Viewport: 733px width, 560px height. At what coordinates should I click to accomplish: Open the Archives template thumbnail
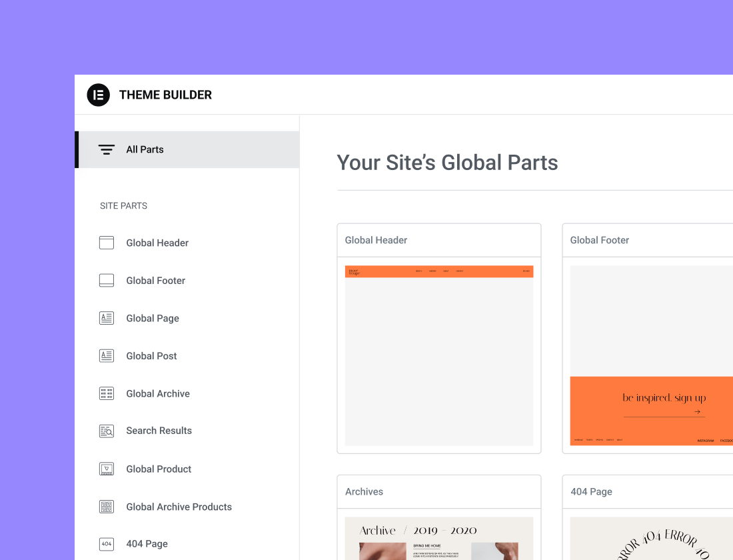coord(439,538)
